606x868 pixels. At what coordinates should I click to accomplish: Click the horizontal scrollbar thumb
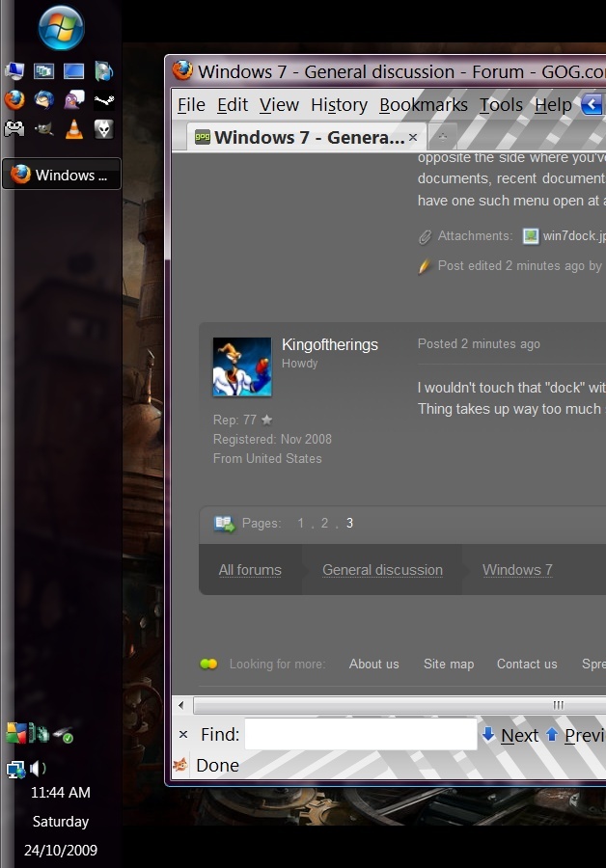click(x=399, y=705)
